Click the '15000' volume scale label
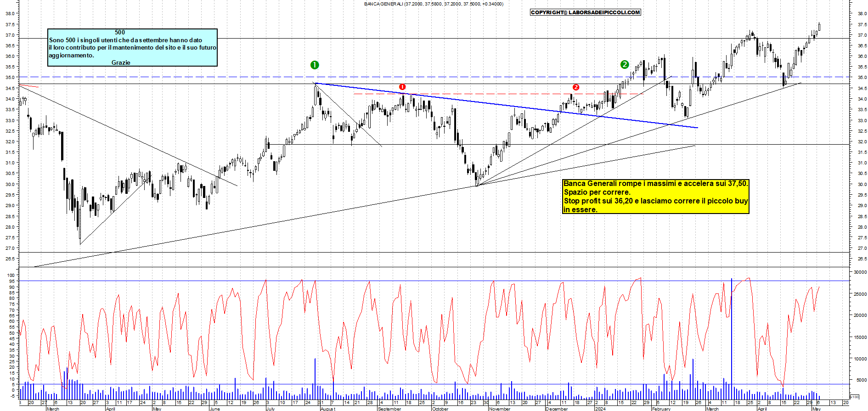868x411 pixels. click(860, 337)
